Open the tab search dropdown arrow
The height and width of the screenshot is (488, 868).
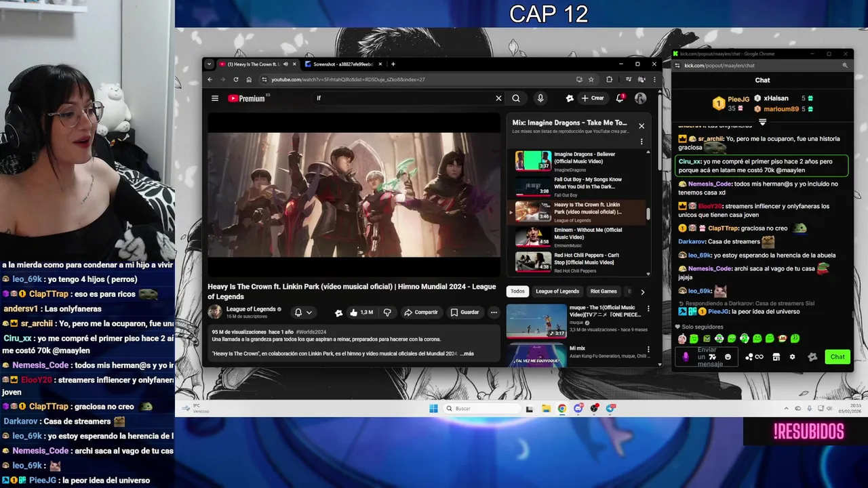point(209,64)
